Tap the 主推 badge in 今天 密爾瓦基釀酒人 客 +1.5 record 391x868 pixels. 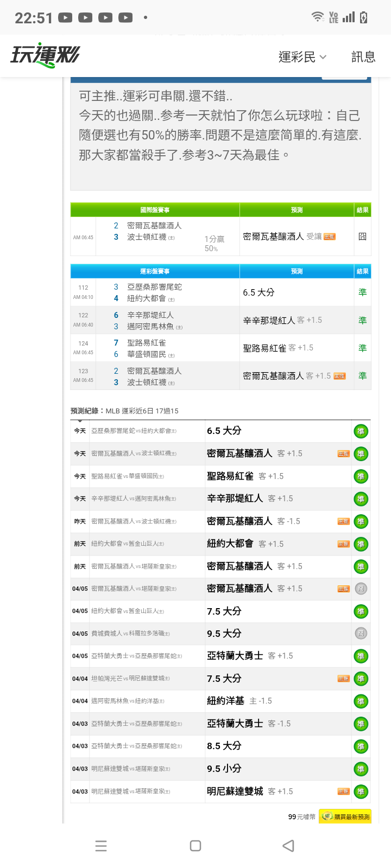coord(344,454)
